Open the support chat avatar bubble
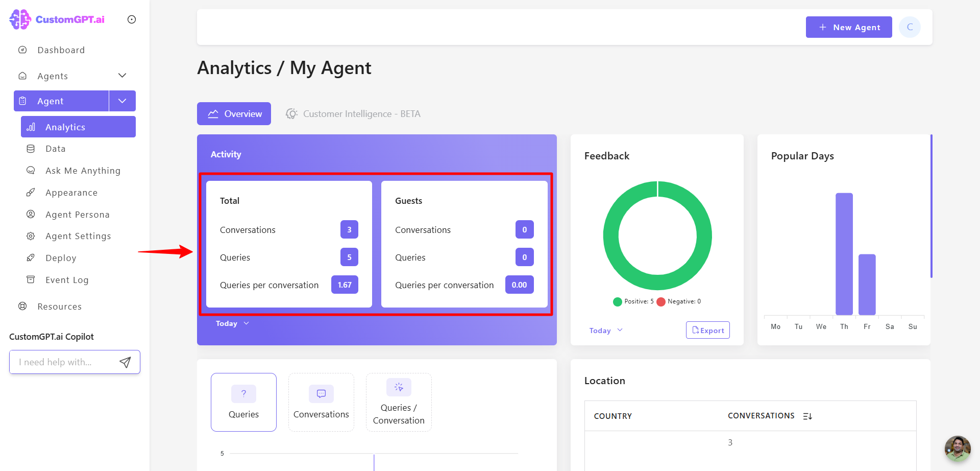This screenshot has height=471, width=980. pyautogui.click(x=958, y=449)
